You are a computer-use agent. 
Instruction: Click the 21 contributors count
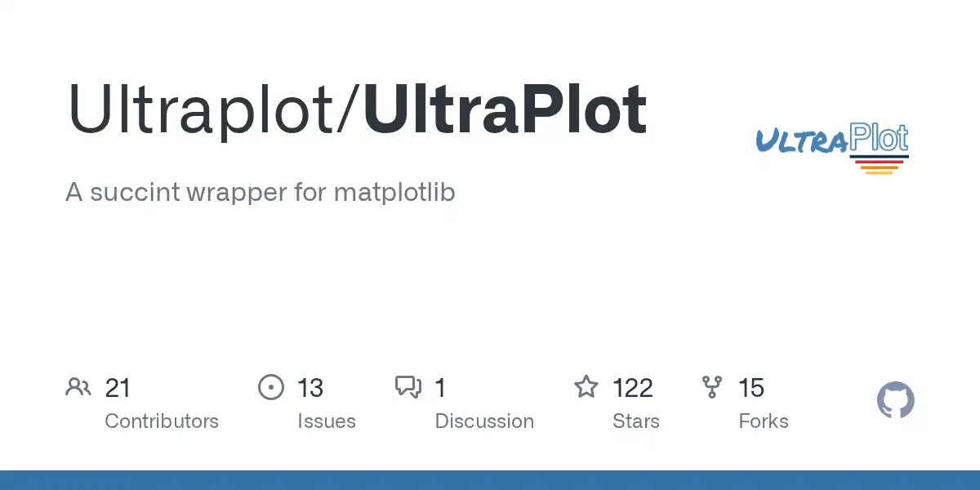click(118, 388)
